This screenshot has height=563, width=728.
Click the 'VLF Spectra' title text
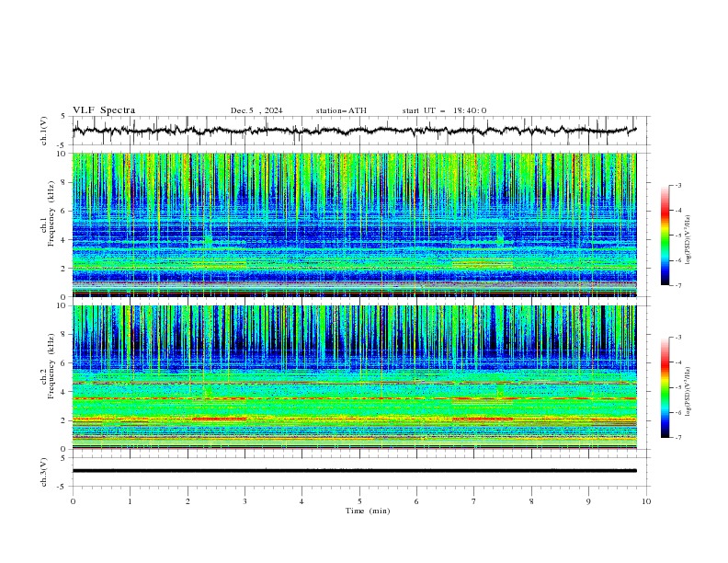point(104,110)
